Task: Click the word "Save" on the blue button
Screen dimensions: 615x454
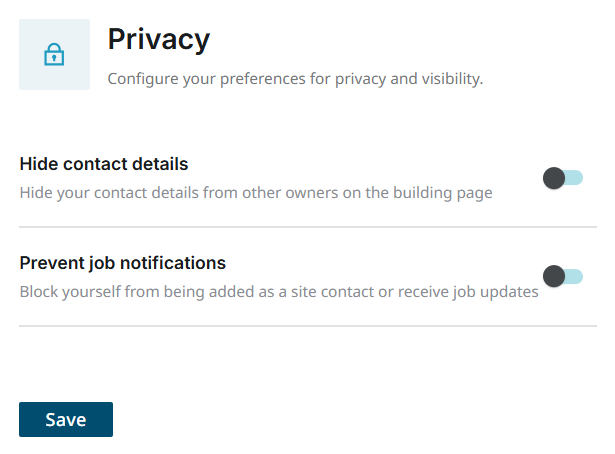Action: [x=66, y=420]
